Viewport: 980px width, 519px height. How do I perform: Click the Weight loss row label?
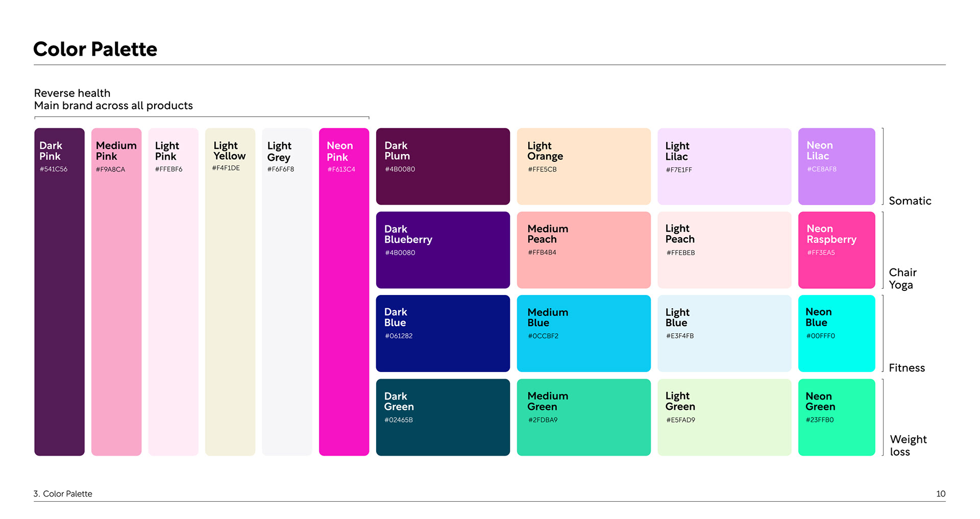(908, 446)
